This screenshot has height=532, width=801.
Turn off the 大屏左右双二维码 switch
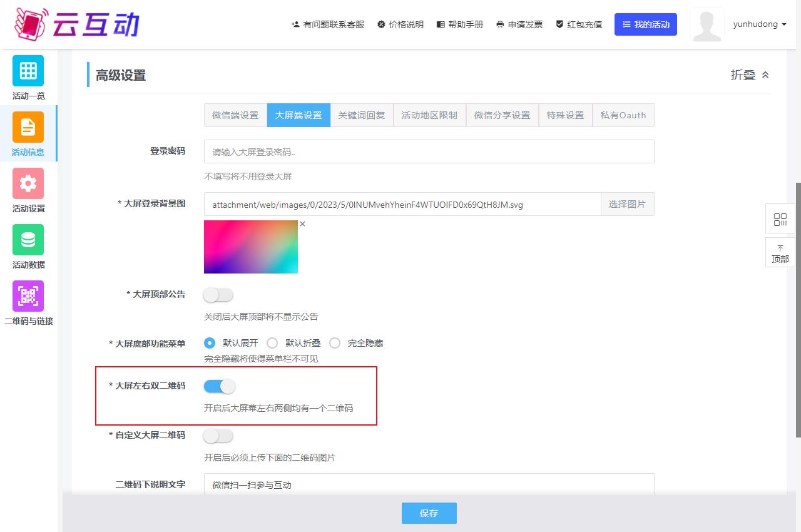coord(219,386)
